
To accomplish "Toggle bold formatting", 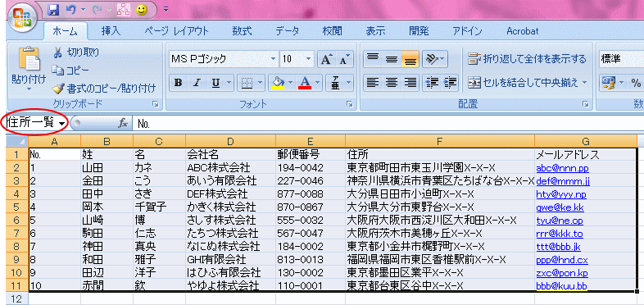I will (178, 83).
